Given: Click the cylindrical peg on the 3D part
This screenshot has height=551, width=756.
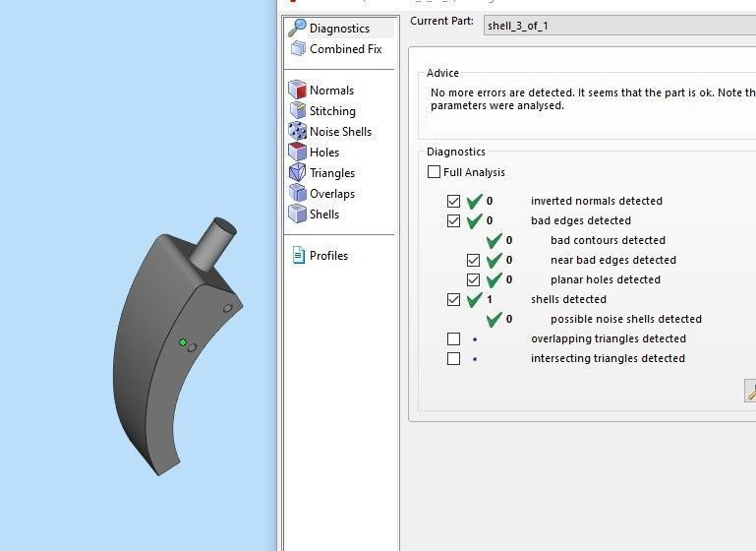Looking at the screenshot, I should tap(213, 244).
